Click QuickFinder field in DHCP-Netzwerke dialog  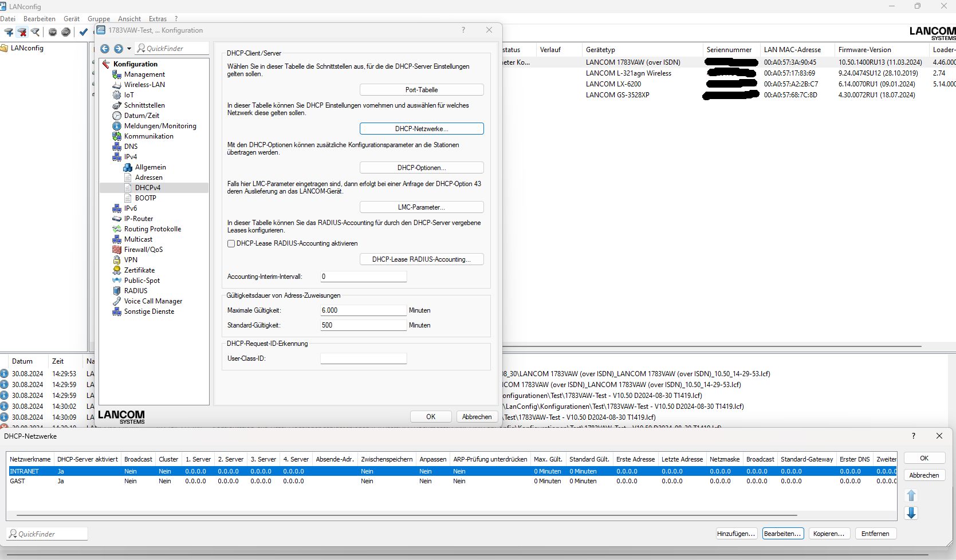coord(47,534)
